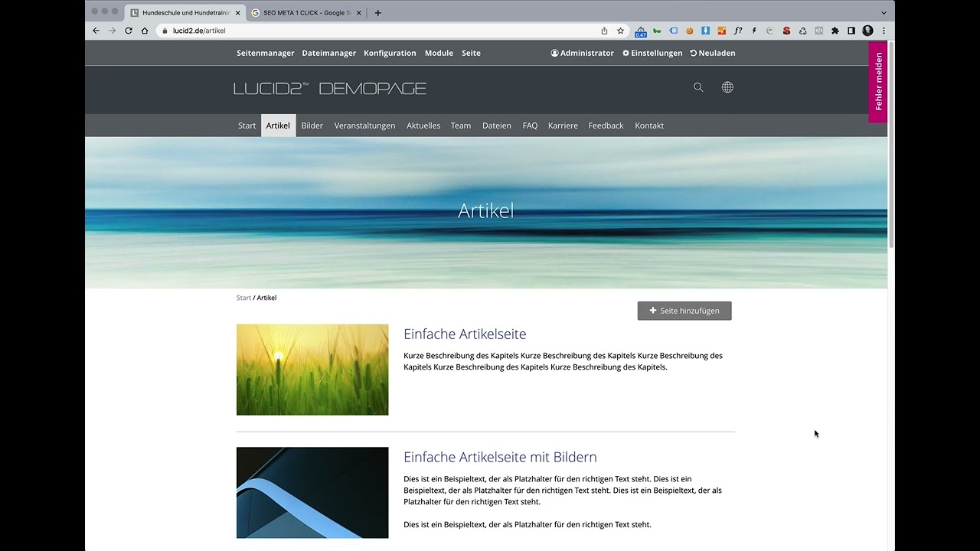Open the Module menu
Image resolution: width=980 pixels, height=551 pixels.
439,53
